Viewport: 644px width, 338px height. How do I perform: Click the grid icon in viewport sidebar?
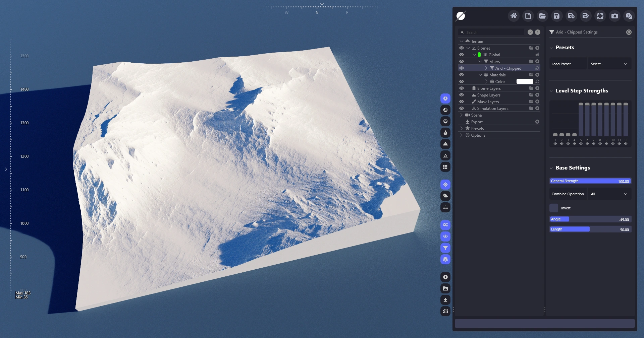click(445, 167)
